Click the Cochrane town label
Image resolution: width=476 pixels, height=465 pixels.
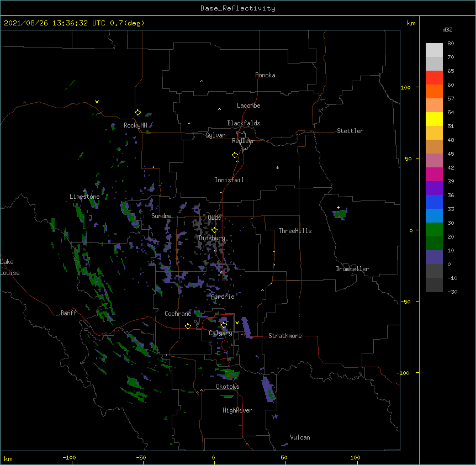pos(178,314)
